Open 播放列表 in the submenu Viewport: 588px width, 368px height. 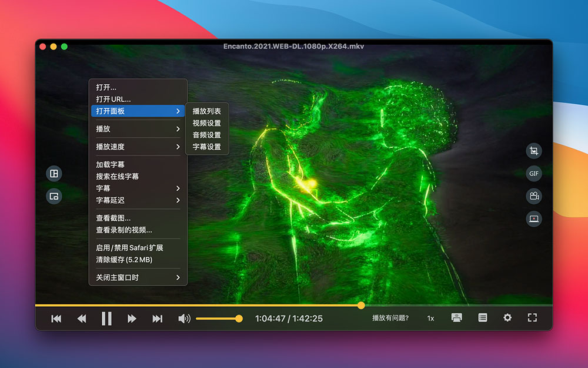pos(207,111)
